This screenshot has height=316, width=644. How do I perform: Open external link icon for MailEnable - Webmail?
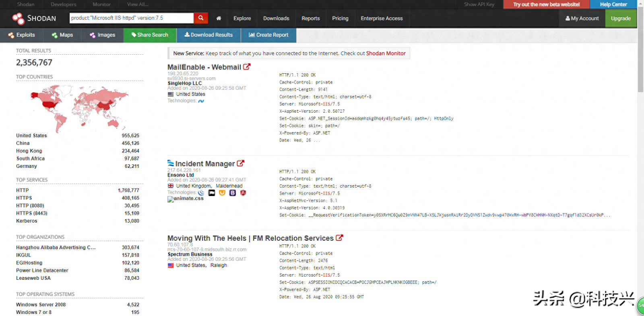point(247,67)
